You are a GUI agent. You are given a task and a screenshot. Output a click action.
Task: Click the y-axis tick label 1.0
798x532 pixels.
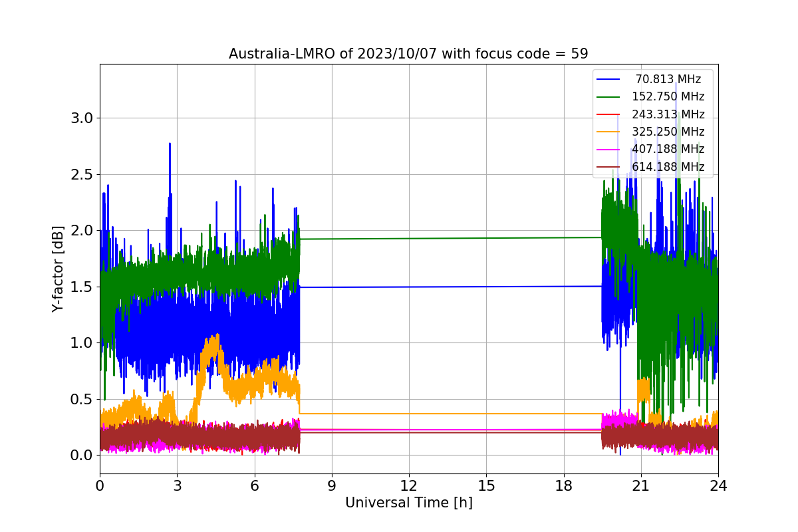82,343
